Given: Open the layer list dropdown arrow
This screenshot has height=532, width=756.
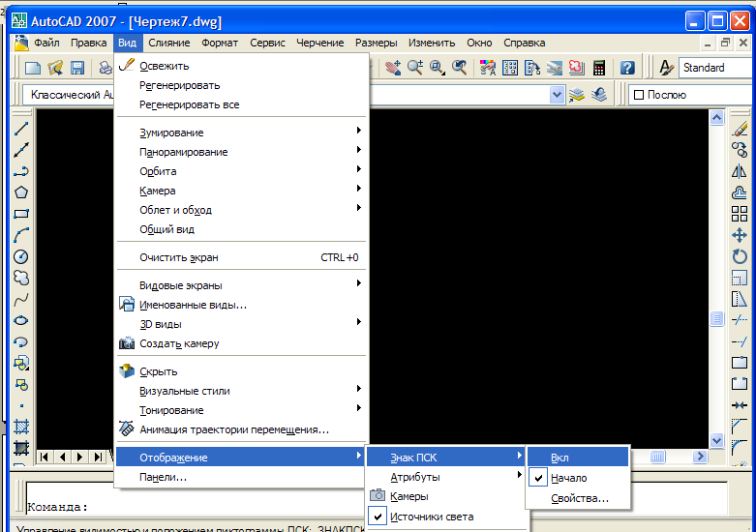Looking at the screenshot, I should [557, 95].
